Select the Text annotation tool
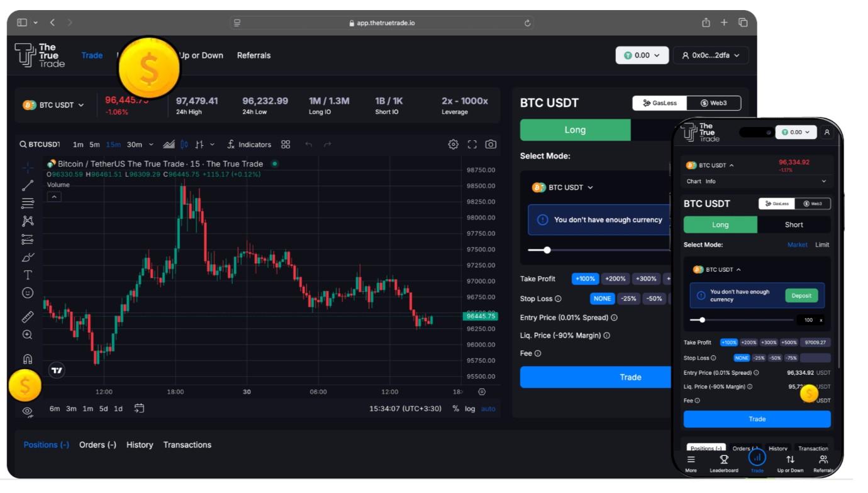 coord(28,275)
